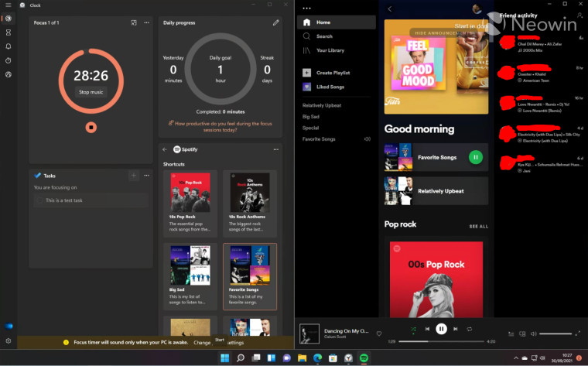Open the Relatively Upbeat playlist in Spotify sidebar

tap(322, 105)
